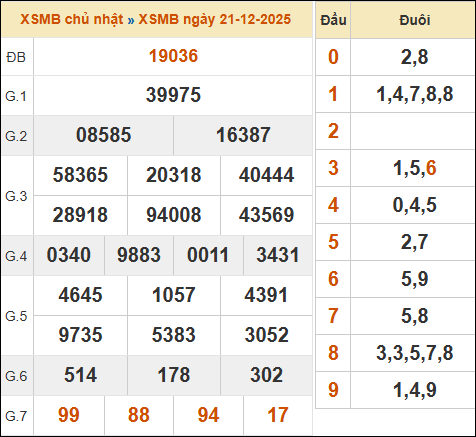Select G.3 number 58365

pyautogui.click(x=80, y=175)
